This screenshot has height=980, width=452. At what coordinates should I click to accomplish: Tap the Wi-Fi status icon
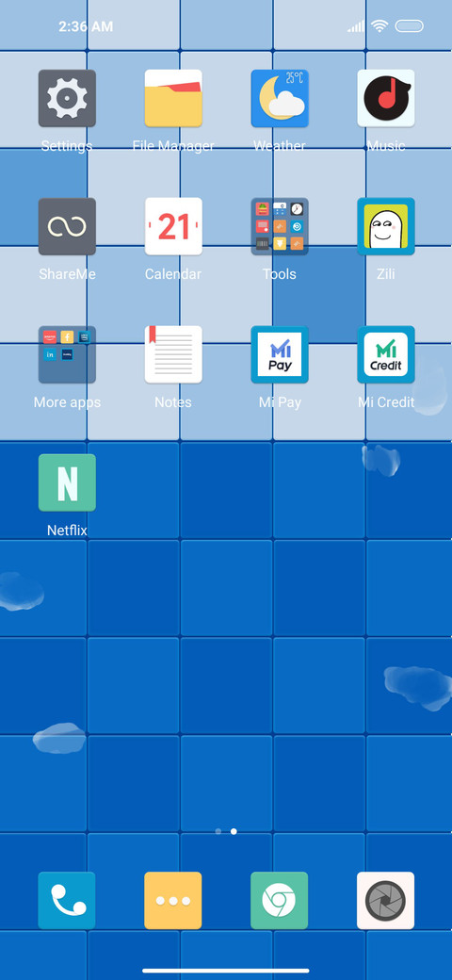pyautogui.click(x=379, y=26)
